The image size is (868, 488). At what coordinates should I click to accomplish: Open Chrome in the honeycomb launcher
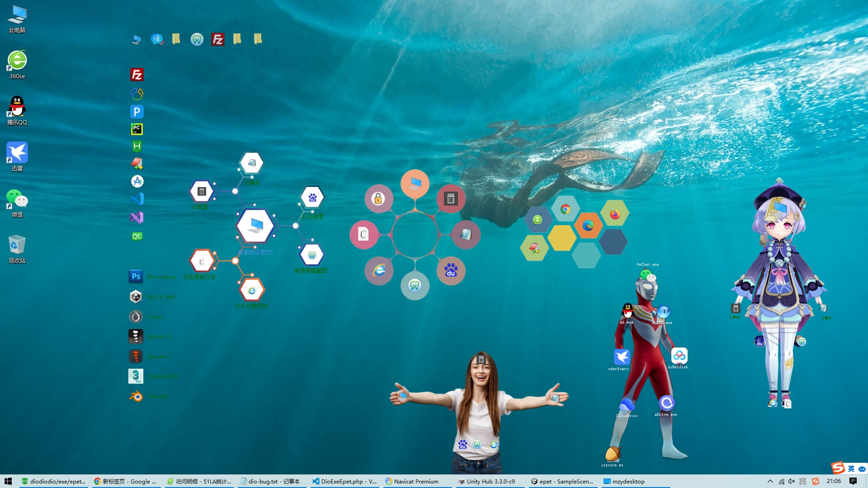pyautogui.click(x=565, y=209)
